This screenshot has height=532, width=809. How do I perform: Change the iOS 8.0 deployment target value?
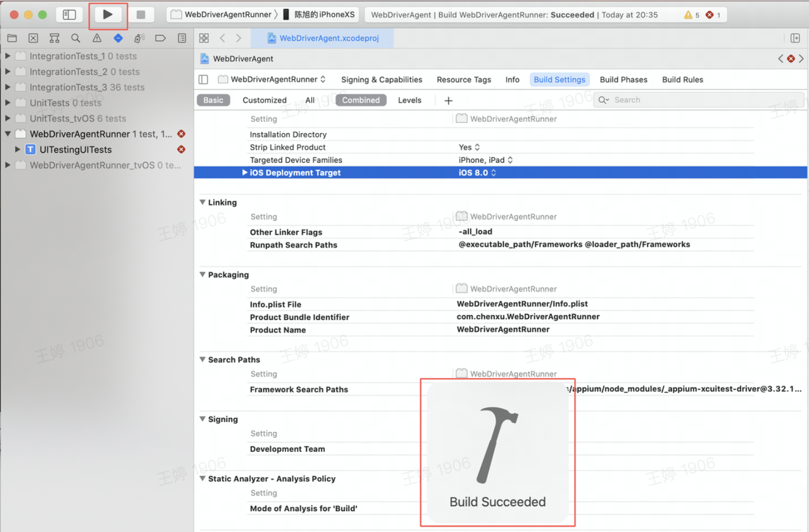click(477, 173)
